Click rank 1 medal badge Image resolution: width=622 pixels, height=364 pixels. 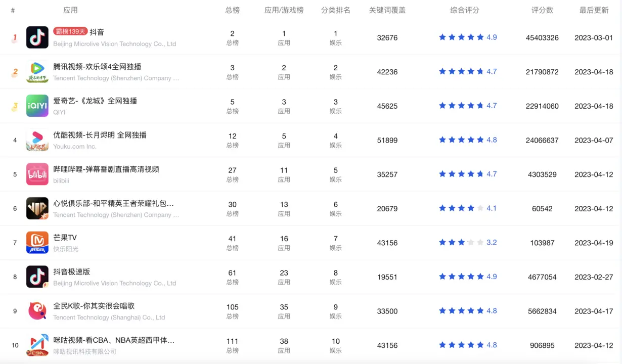(15, 37)
